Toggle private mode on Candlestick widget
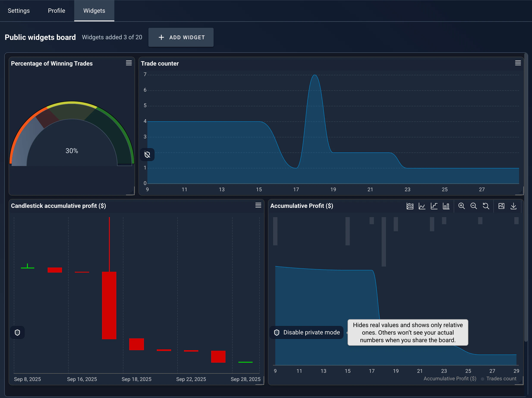Viewport: 532px width, 398px height. tap(17, 333)
